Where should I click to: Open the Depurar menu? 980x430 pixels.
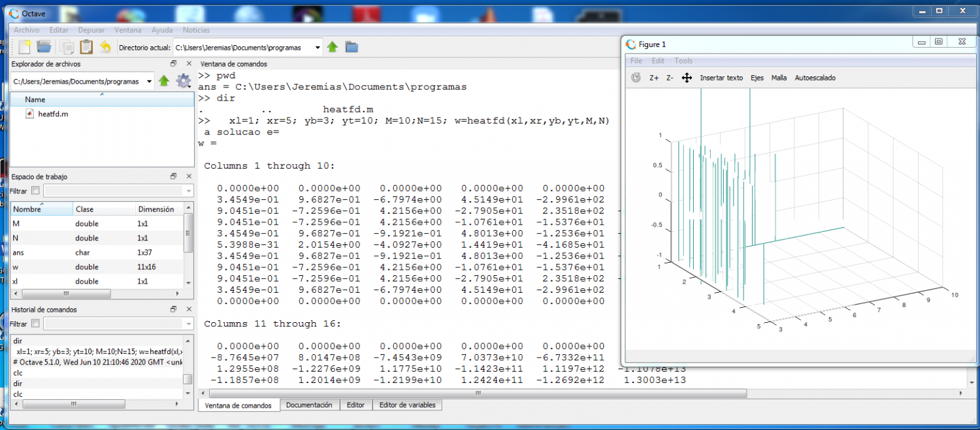[x=91, y=30]
